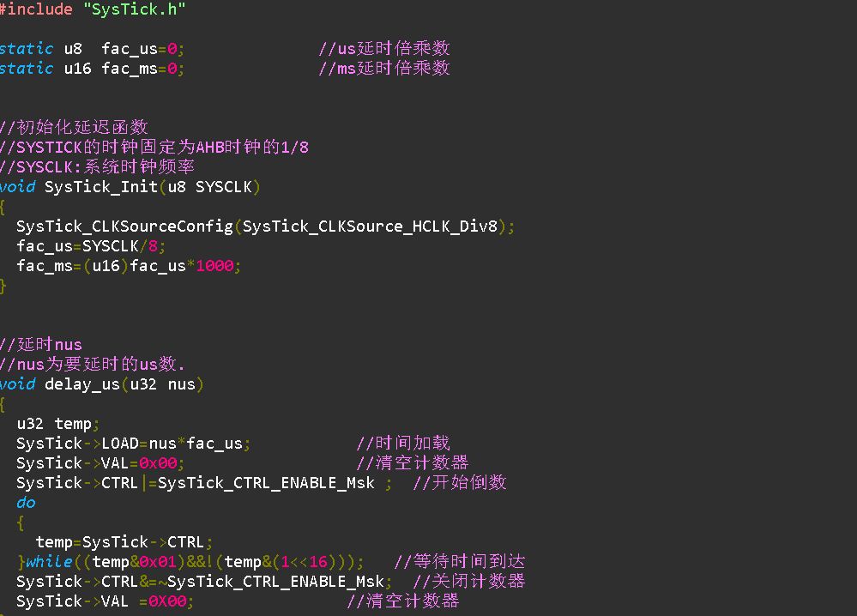The width and height of the screenshot is (857, 616).
Task: Click the #include "SysTick.h" line
Action: (x=93, y=9)
